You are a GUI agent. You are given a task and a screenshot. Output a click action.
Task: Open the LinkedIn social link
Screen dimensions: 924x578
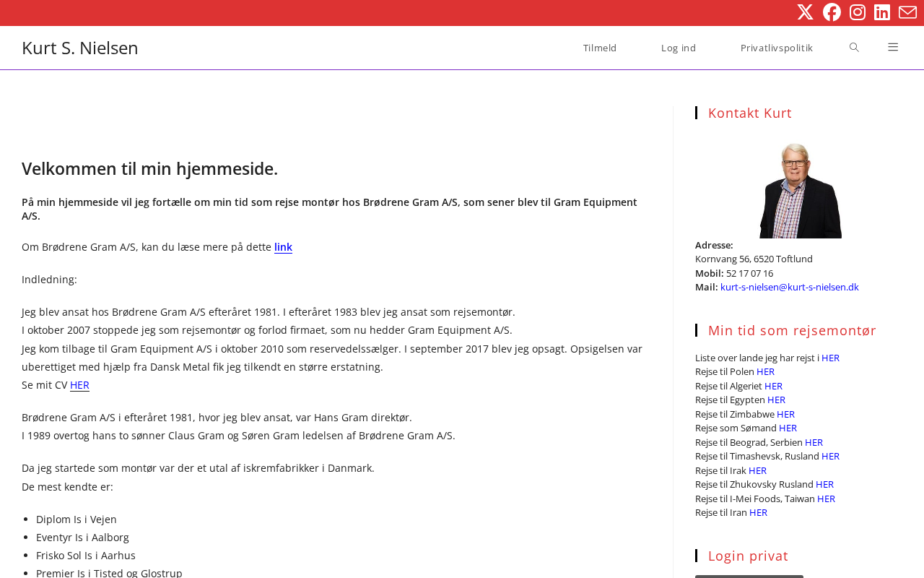(882, 12)
